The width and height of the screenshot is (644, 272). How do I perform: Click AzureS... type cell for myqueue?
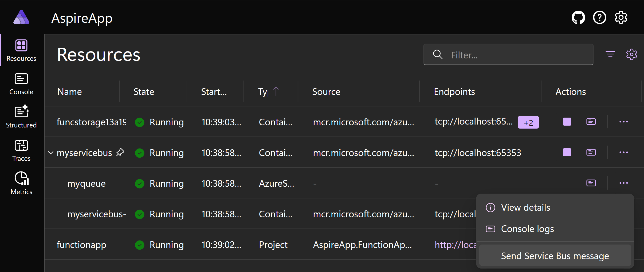(x=276, y=183)
